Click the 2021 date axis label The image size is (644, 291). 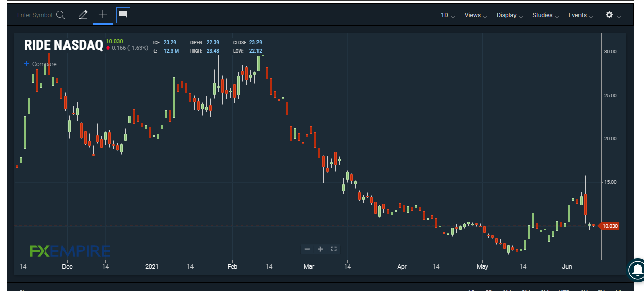pyautogui.click(x=152, y=266)
